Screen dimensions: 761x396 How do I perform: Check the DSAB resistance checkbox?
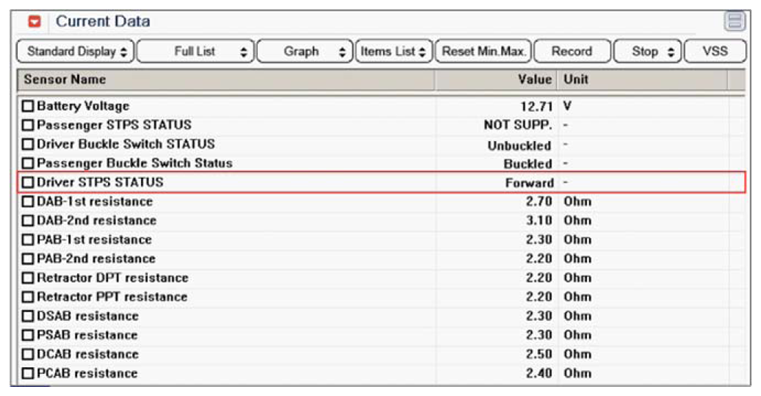(x=28, y=316)
